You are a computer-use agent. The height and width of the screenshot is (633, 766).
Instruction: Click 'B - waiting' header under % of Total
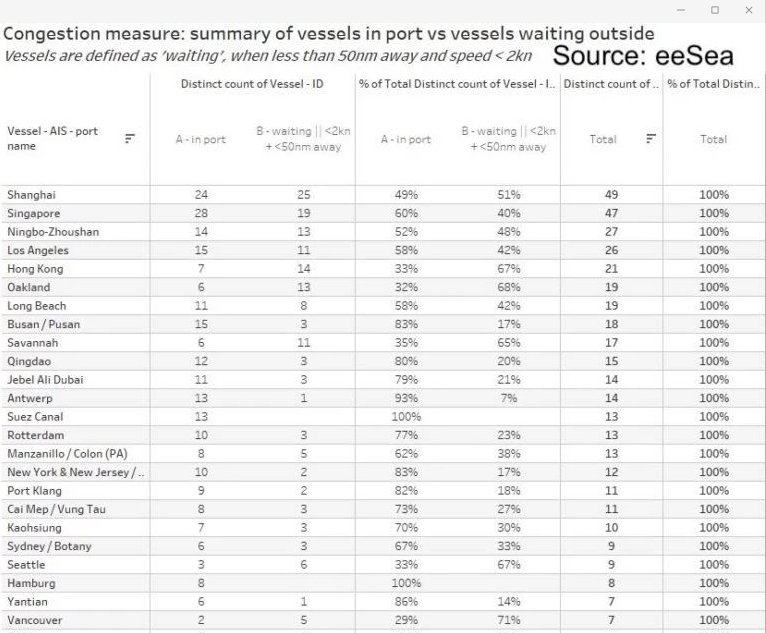click(509, 139)
